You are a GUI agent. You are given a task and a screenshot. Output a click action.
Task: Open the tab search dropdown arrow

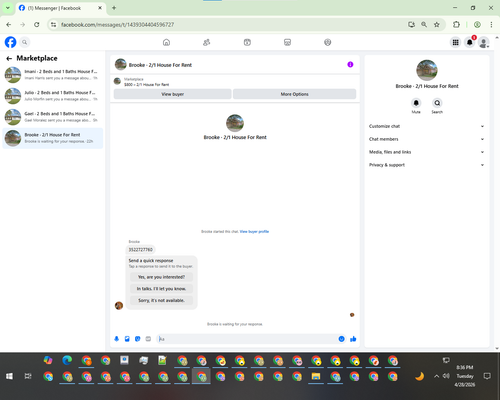click(x=8, y=8)
